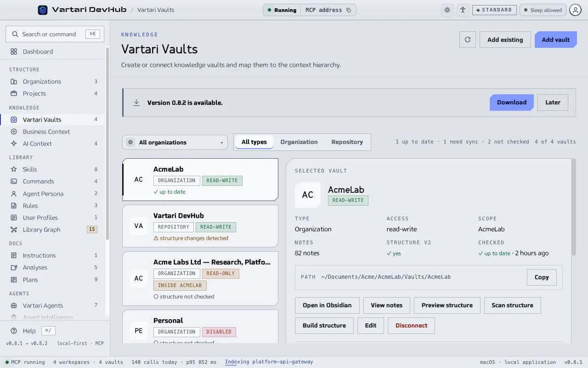The image size is (588, 368).
Task: Open Business Context in the sidebar
Action: point(53,132)
